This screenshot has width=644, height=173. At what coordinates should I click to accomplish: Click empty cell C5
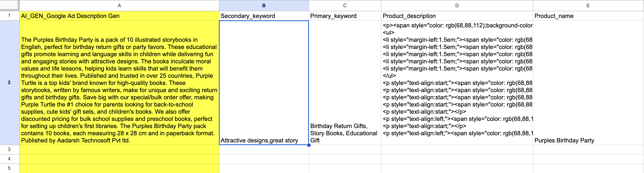click(x=345, y=168)
